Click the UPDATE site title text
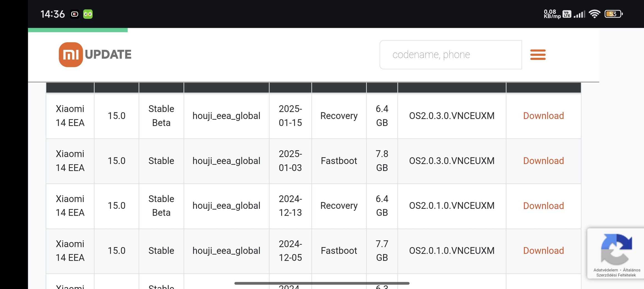644x289 pixels. click(108, 55)
